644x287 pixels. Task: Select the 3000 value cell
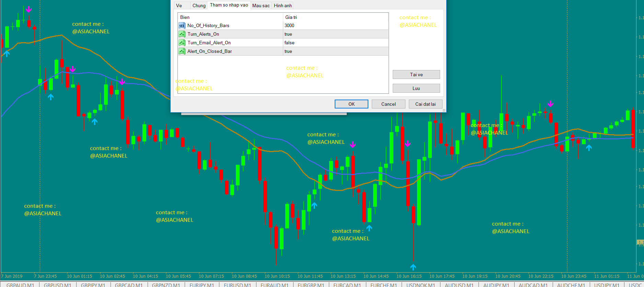[335, 25]
